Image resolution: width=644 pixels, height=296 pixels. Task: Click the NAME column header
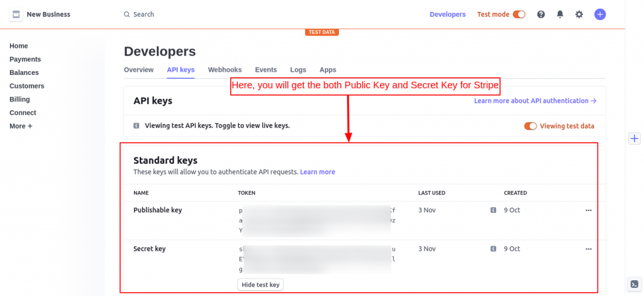141,193
